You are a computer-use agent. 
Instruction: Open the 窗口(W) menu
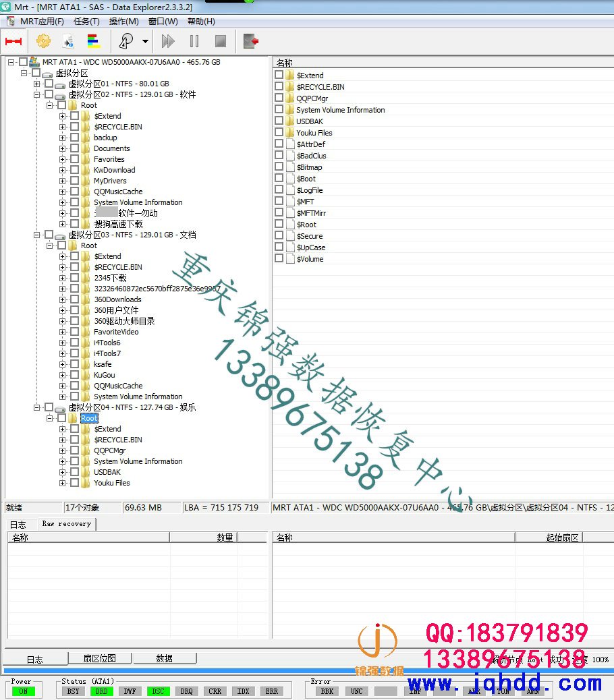point(163,22)
